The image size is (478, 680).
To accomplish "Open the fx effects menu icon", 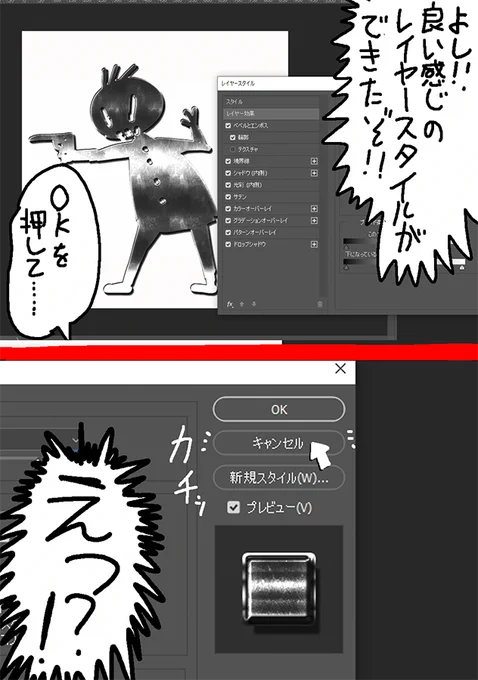I will 230,304.
